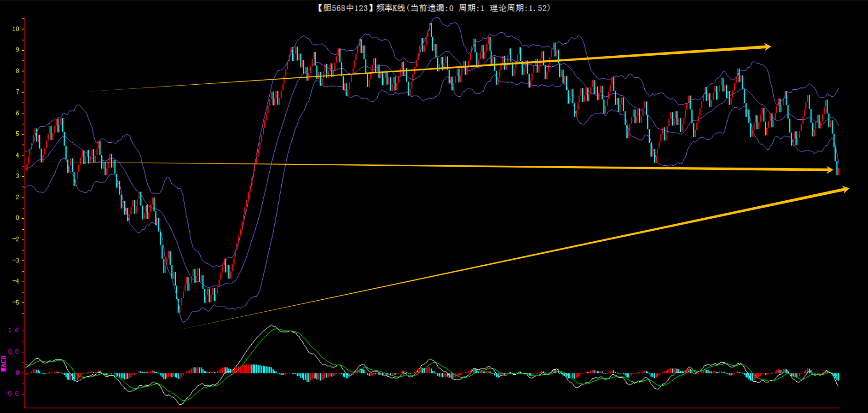Click the y-axis label 0 on price scale
The image size is (868, 413).
pos(17,218)
